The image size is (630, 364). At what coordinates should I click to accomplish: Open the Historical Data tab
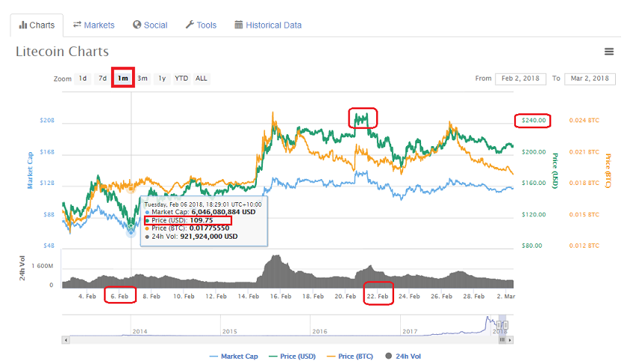point(268,25)
